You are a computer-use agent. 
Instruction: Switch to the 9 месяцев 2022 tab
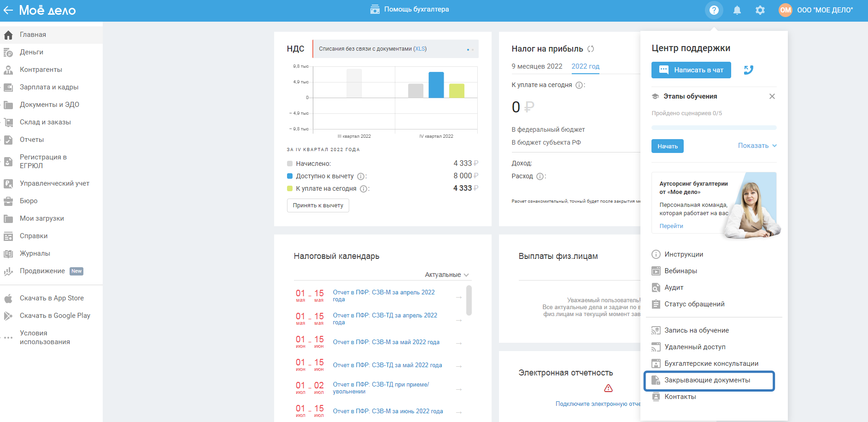[x=537, y=66]
